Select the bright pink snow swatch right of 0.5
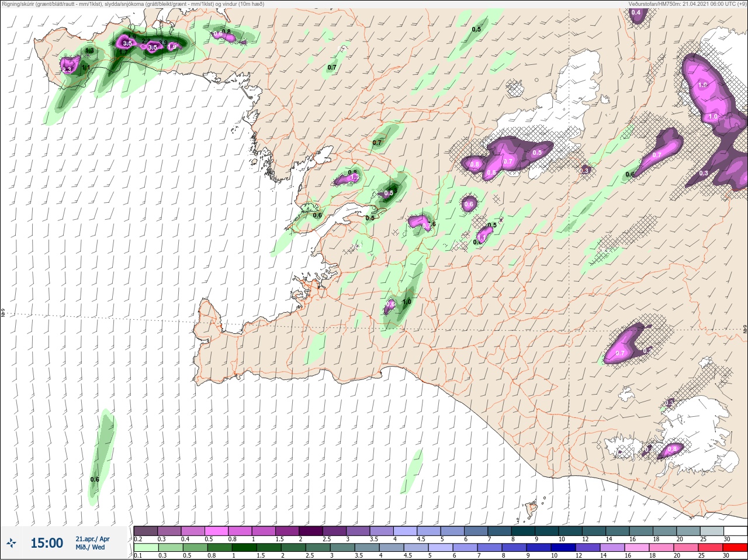The image size is (748, 560). coord(216,531)
